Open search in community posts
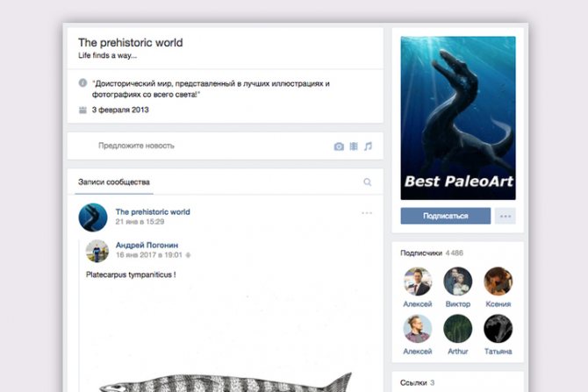Screen dimensions: 588x392 click(x=367, y=182)
